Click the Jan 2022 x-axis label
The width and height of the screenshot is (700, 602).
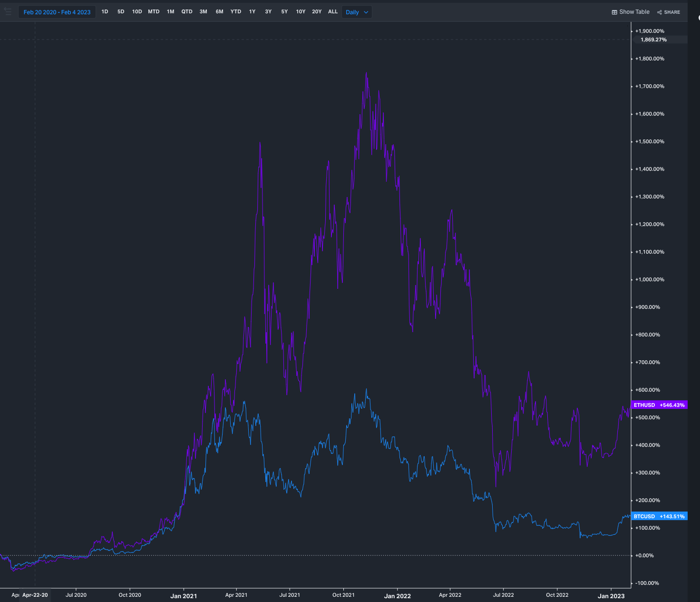(398, 596)
